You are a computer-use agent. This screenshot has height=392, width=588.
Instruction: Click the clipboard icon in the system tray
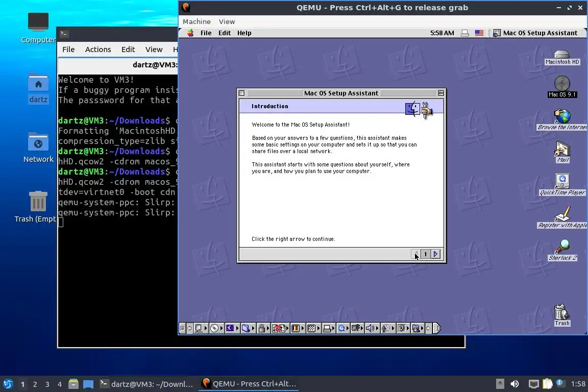click(548, 384)
